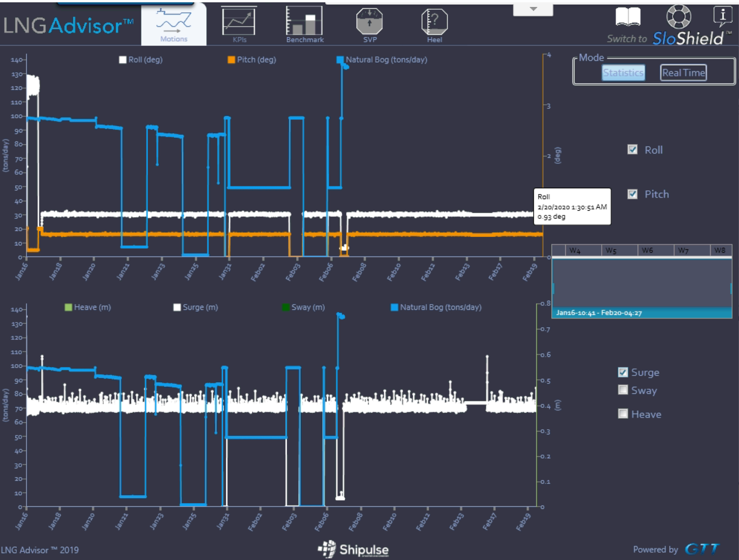Viewport: 739px width, 560px height.
Task: Open the info speech bubble icon
Action: 722,16
